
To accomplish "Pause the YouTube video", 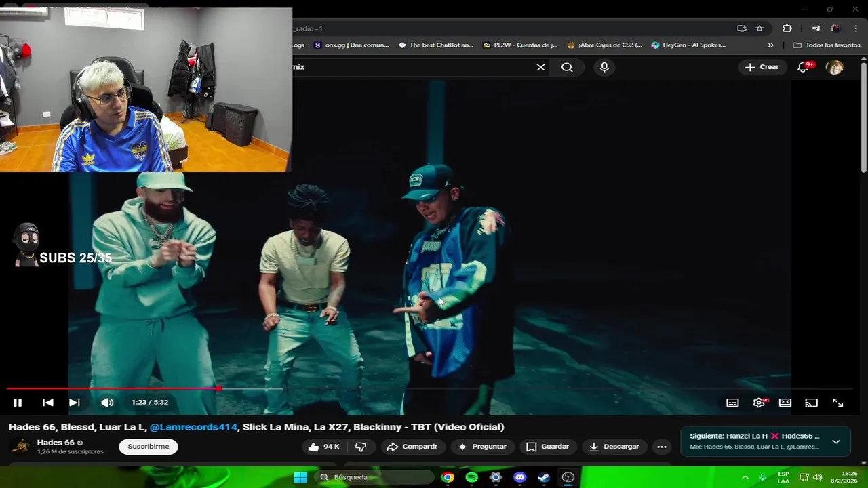I will pyautogui.click(x=18, y=403).
